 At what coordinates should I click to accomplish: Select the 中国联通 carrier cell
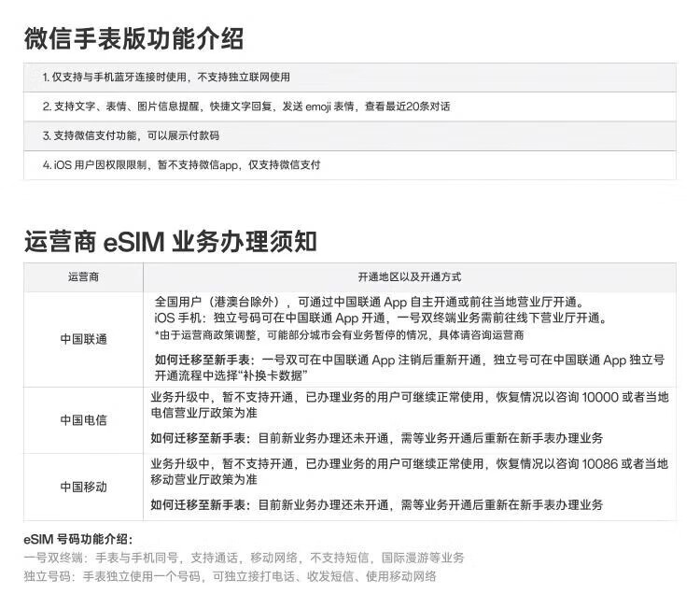click(83, 339)
